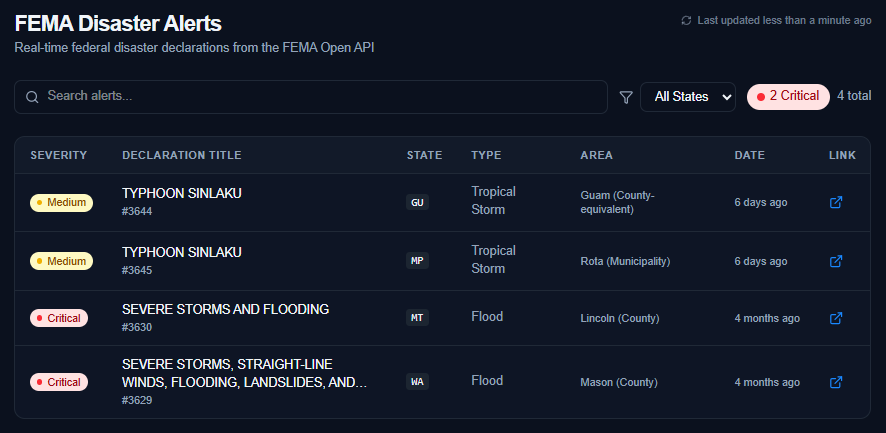Click the magnifier icon in search bar
Screen dimensions: 886x433
pyautogui.click(x=33, y=97)
